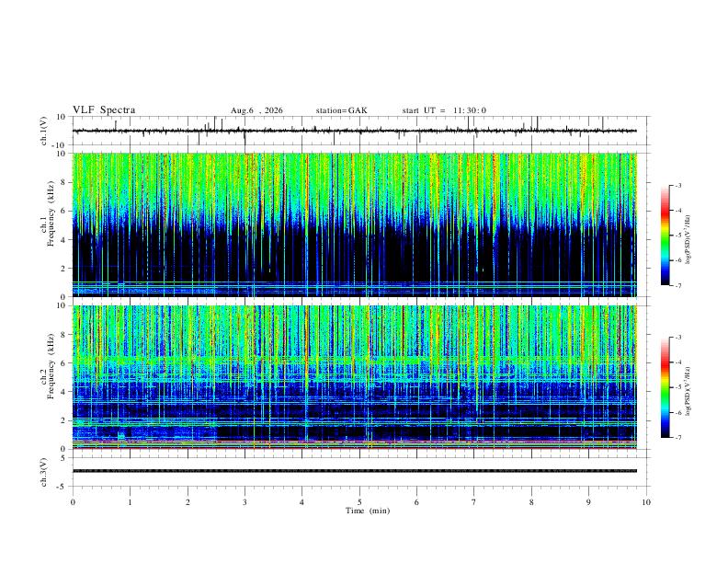
Task: Click time axis tick label 2
Action: click(188, 502)
